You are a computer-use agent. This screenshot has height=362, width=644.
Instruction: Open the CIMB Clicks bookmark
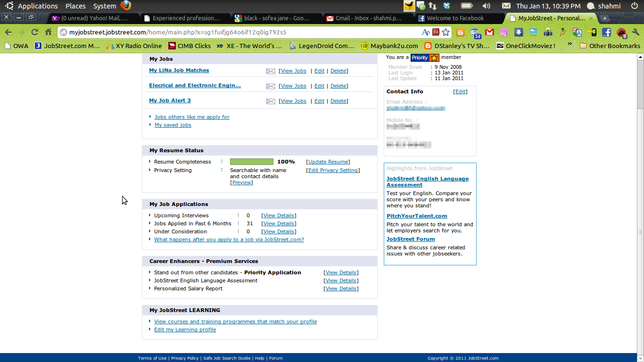point(190,46)
